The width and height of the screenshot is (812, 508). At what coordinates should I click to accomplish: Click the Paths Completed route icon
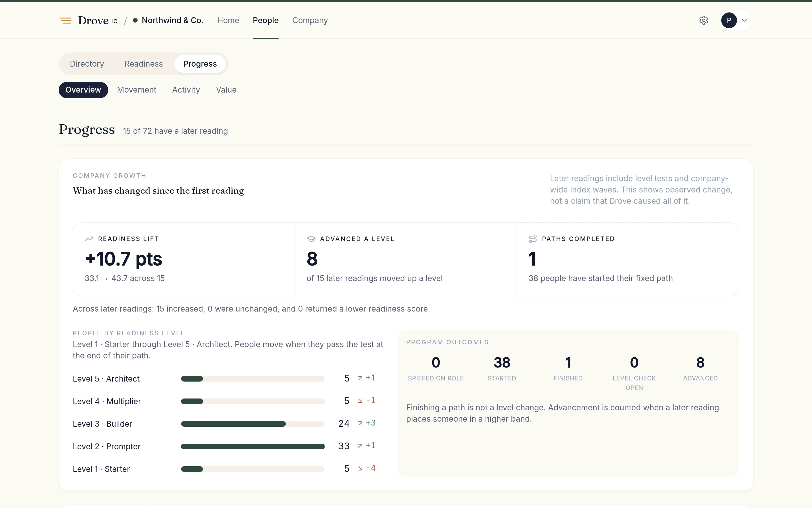click(533, 239)
